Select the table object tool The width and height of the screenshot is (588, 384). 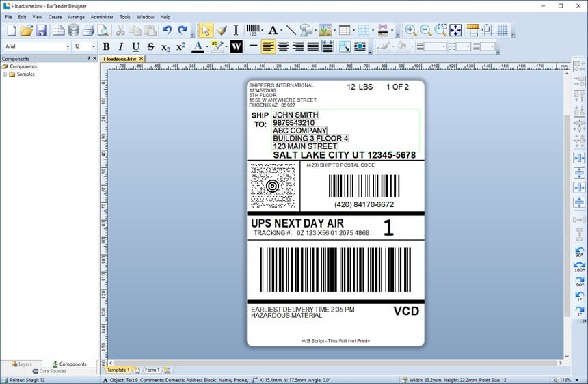(x=344, y=30)
